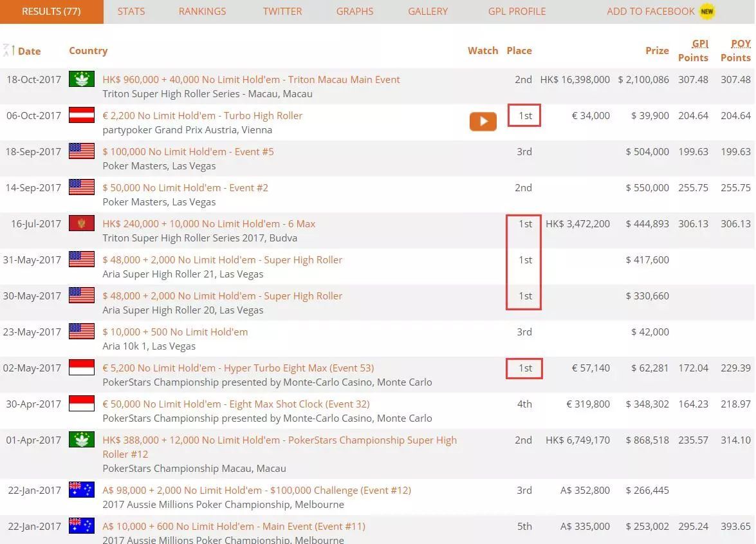Open the $ 10,000 + 500 No Limit Hold'em link
This screenshot has width=756, height=544.
175,332
